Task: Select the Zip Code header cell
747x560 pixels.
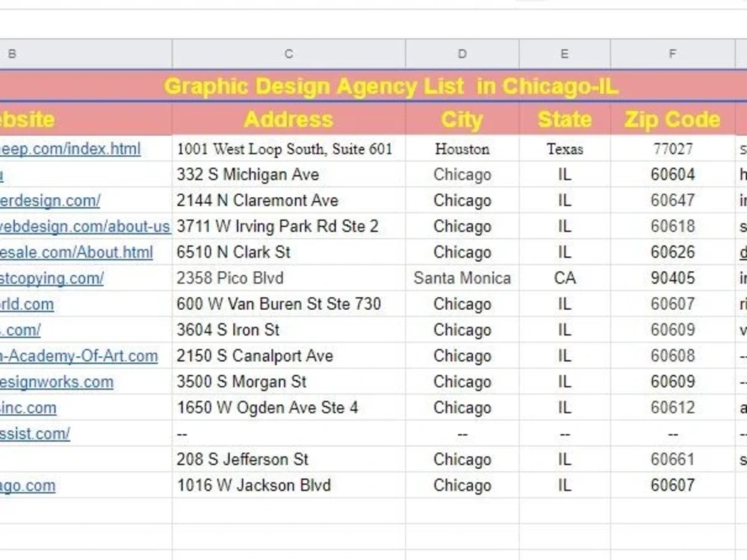Action: (672, 119)
